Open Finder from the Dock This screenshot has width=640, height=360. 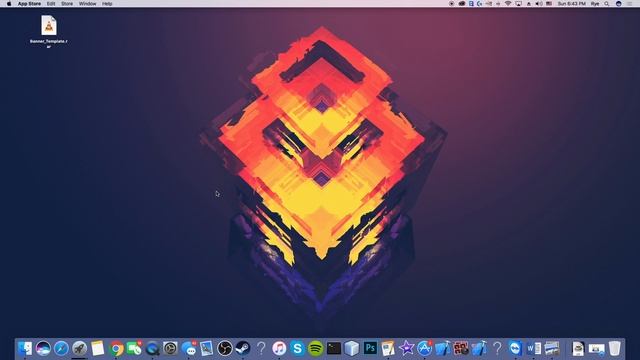click(25, 348)
